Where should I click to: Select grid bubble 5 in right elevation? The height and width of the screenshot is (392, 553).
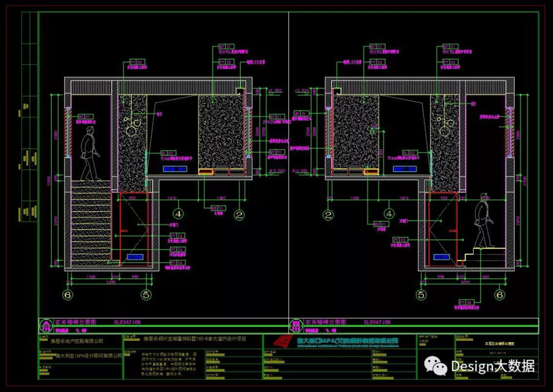coord(422,296)
